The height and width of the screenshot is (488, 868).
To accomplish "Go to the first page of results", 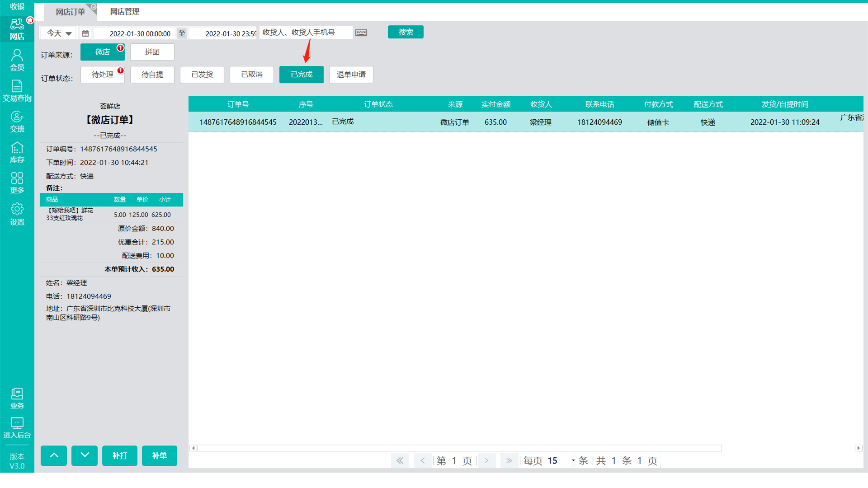I will (x=400, y=460).
